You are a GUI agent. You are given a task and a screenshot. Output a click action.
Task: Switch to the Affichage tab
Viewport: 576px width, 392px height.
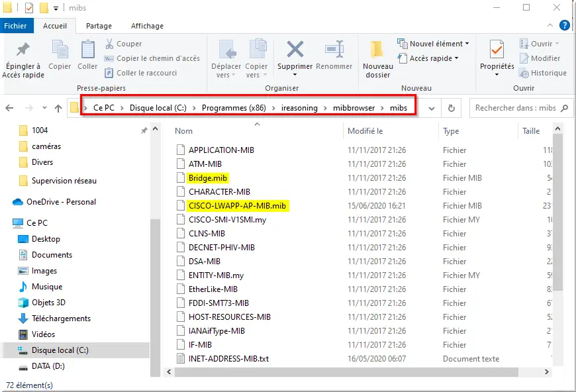point(147,26)
